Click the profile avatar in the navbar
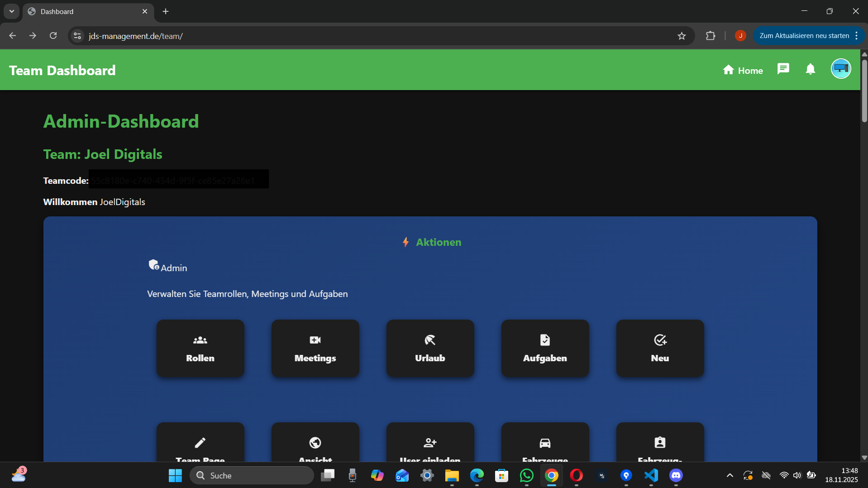868x488 pixels. (841, 68)
